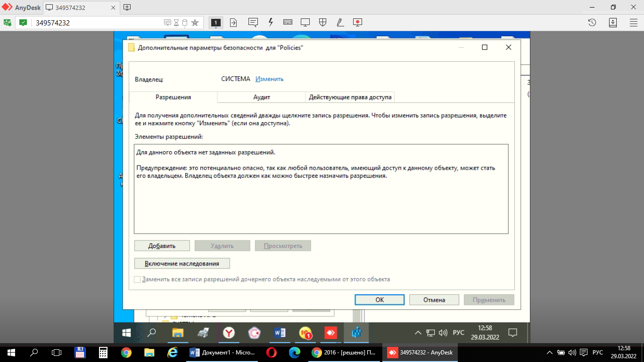This screenshot has width=644, height=362.
Task: Click remote tray volume icon
Action: click(x=443, y=333)
